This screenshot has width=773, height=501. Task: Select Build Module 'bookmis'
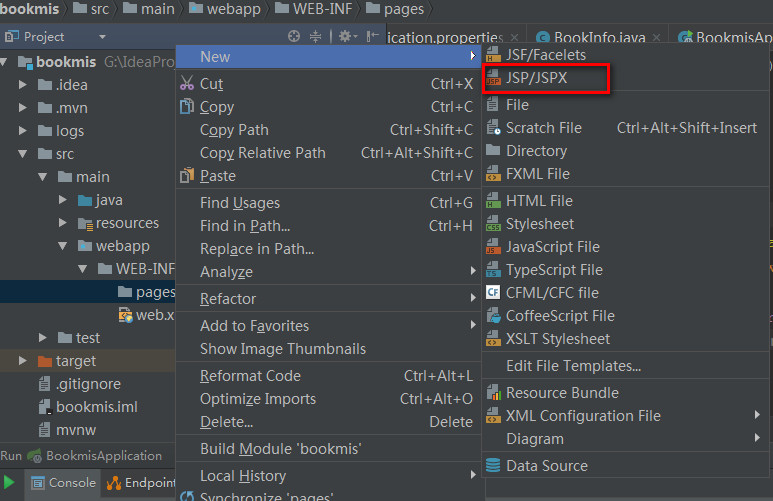pos(281,449)
